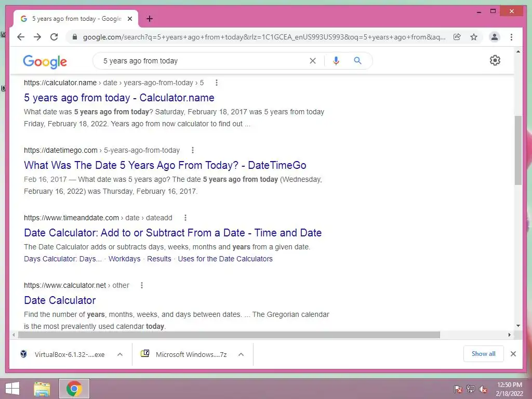Open options dots beside timeanddate.com result

coord(185,218)
